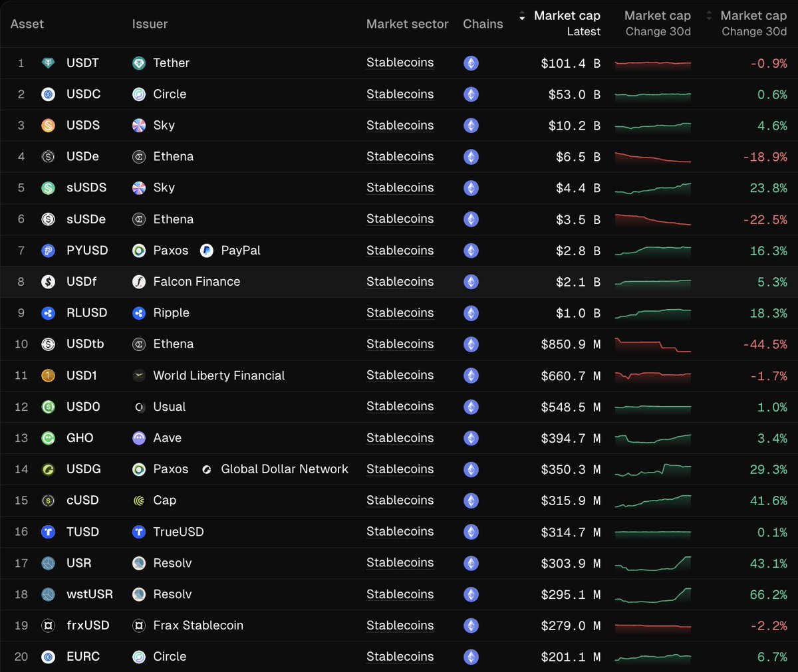Screen dimensions: 798x672
Task: Click the USDtb 30d market cap sparkline
Action: pos(652,345)
